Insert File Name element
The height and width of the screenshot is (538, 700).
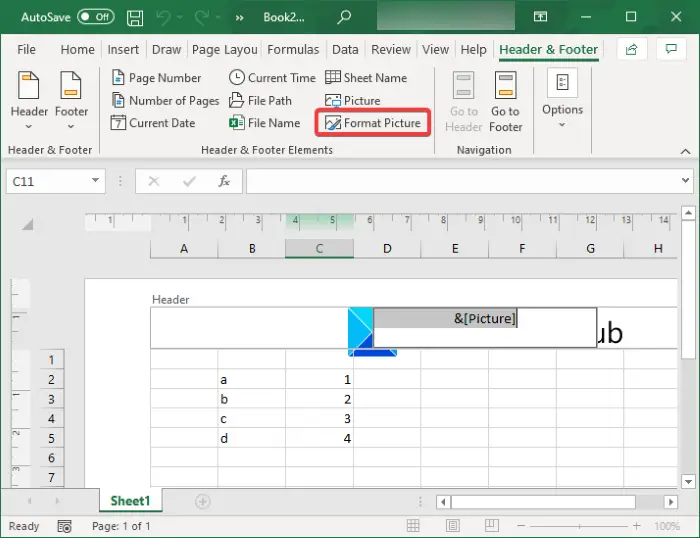265,123
